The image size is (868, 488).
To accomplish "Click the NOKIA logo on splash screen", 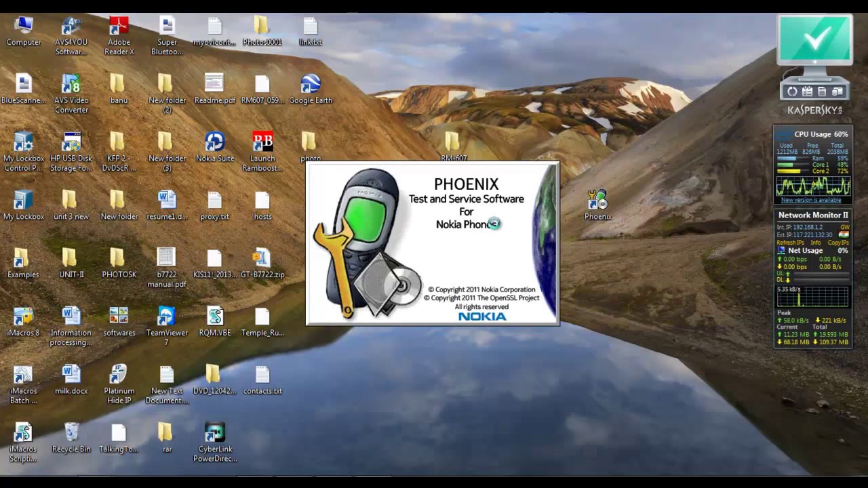I will coord(482,317).
